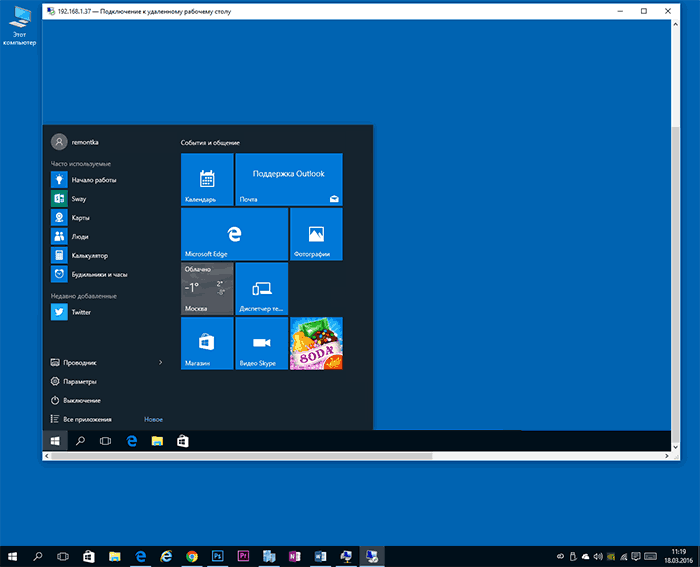Open File Explorer on the remote taskbar
Screen dimensions: 700x567
click(157, 441)
